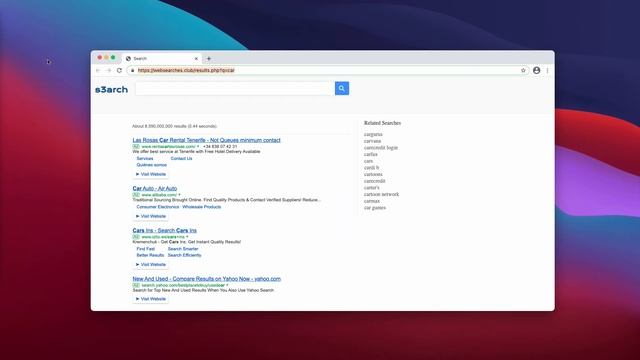
Task: Open the Wholesale Products sitelink
Action: [202, 207]
